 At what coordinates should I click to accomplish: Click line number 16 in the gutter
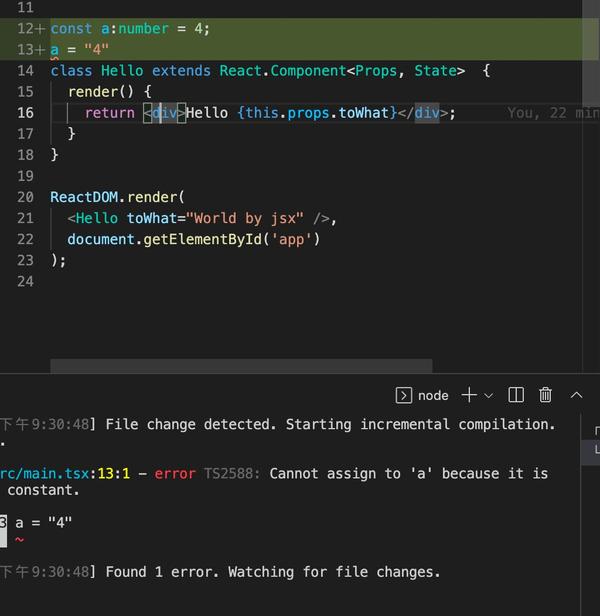pyautogui.click(x=26, y=113)
